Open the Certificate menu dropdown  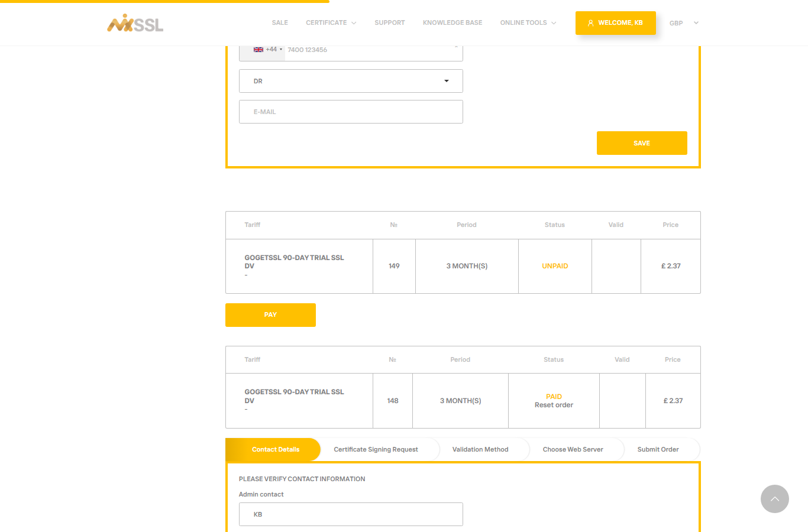331,23
